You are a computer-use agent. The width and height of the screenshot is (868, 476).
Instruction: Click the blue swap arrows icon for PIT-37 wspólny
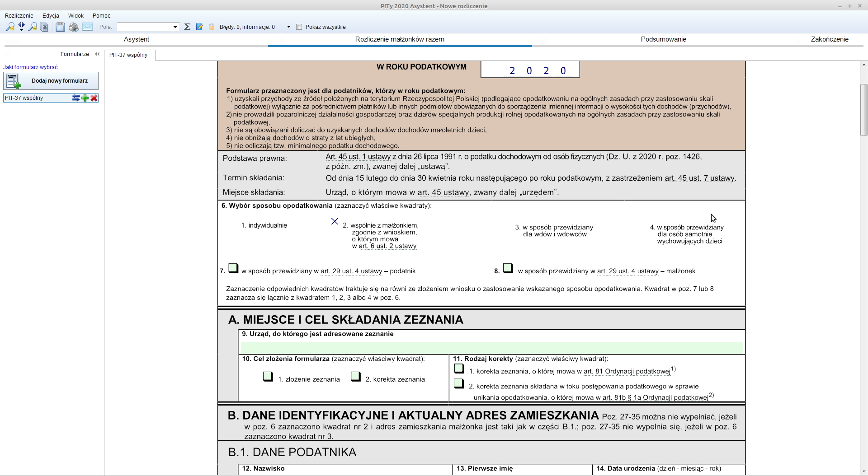click(x=75, y=98)
